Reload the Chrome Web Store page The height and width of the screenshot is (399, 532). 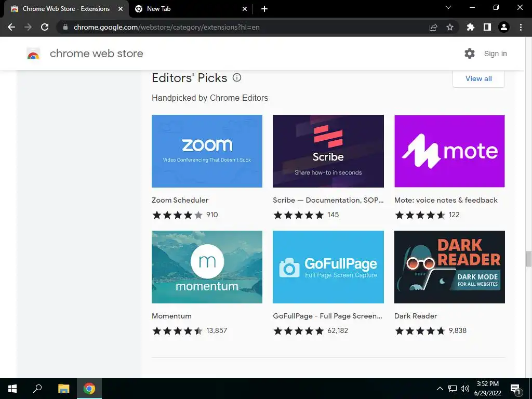45,27
